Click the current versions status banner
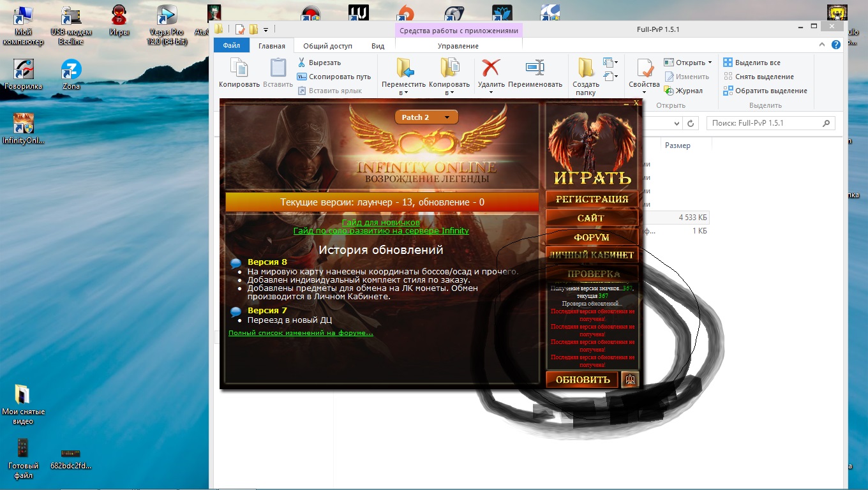The image size is (868, 490). pyautogui.click(x=382, y=202)
